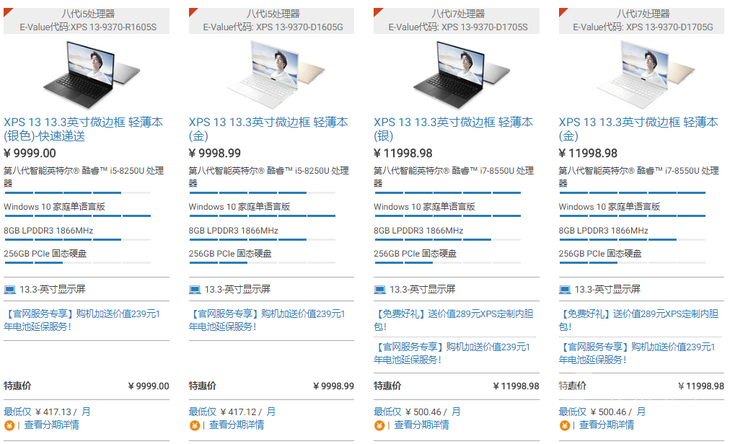Open 官网服务专享 battery offer in R1605S card
The width and height of the screenshot is (730, 444).
click(x=82, y=320)
